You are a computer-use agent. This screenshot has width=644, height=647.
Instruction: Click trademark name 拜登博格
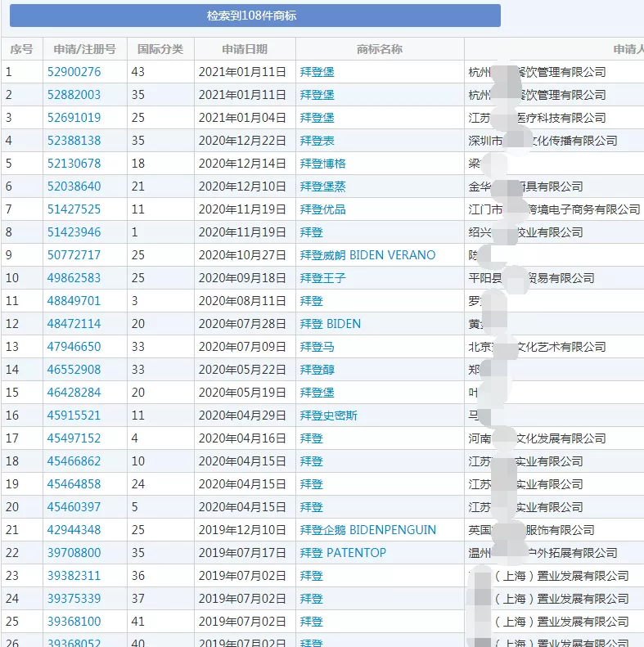323,164
